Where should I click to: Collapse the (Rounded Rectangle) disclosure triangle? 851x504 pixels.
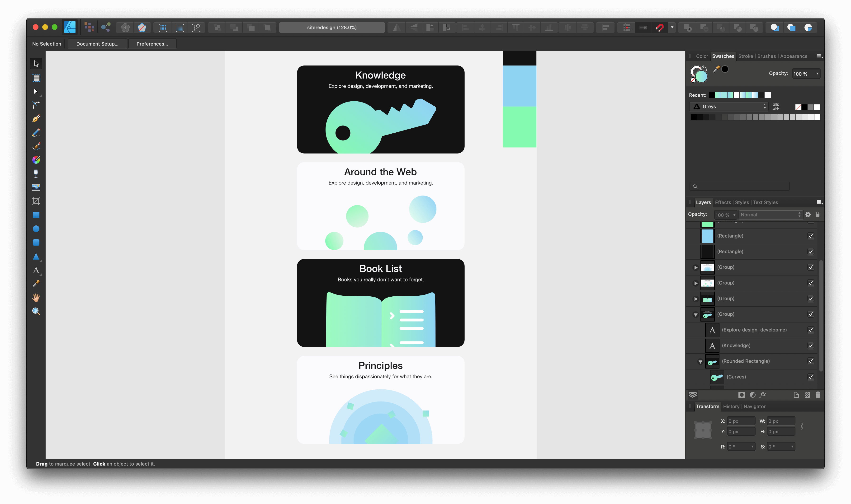coord(700,361)
